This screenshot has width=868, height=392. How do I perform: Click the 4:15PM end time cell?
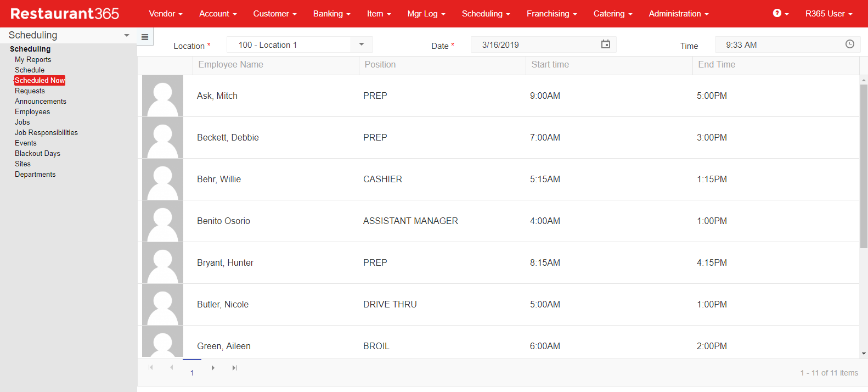[x=712, y=263]
